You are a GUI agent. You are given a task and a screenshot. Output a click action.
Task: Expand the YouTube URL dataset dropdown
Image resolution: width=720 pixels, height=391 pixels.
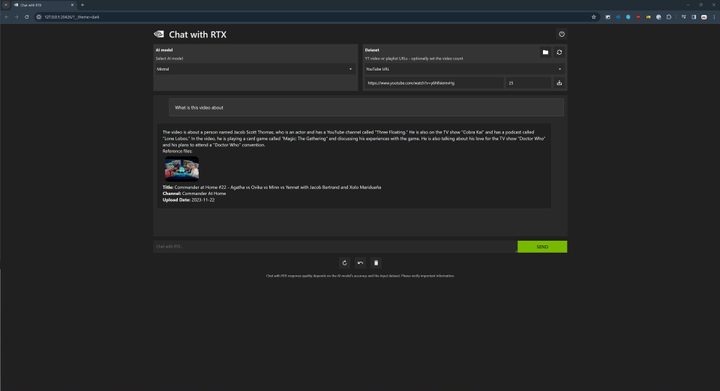tap(464, 69)
